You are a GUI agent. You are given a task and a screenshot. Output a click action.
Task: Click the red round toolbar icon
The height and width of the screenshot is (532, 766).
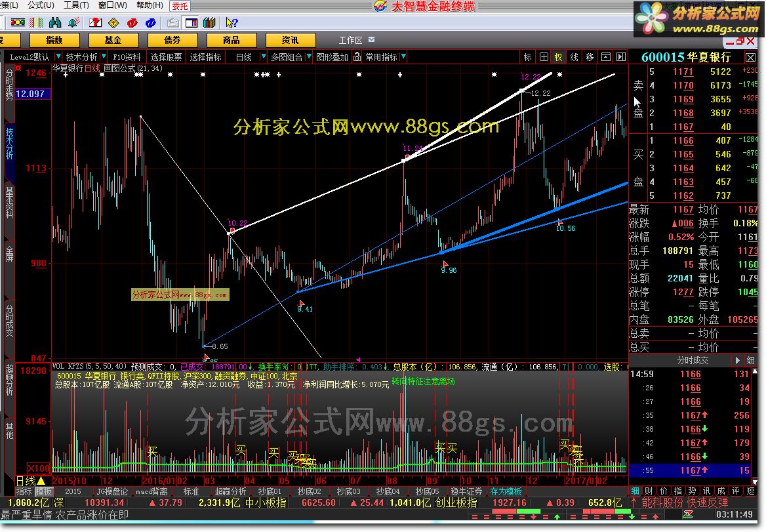(x=132, y=22)
